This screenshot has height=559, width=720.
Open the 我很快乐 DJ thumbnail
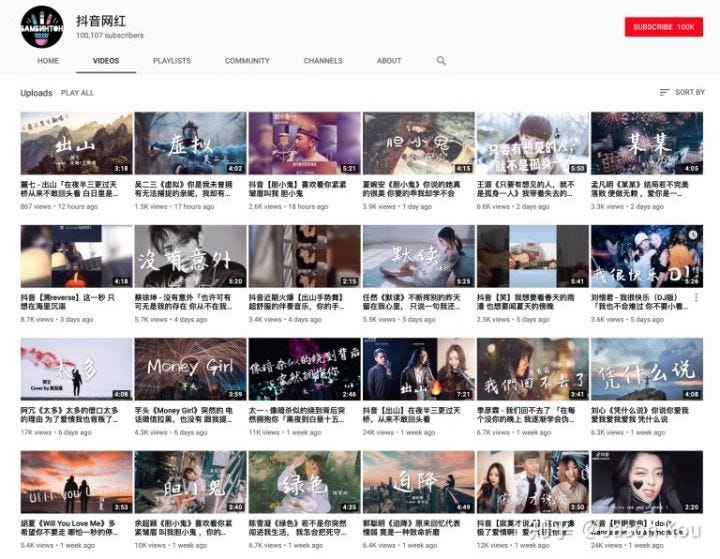[x=647, y=256]
